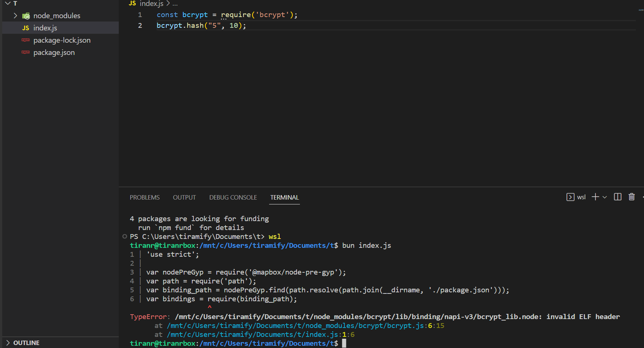The height and width of the screenshot is (348, 644).
Task: Kill the terminal using the trash icon
Action: pos(632,197)
